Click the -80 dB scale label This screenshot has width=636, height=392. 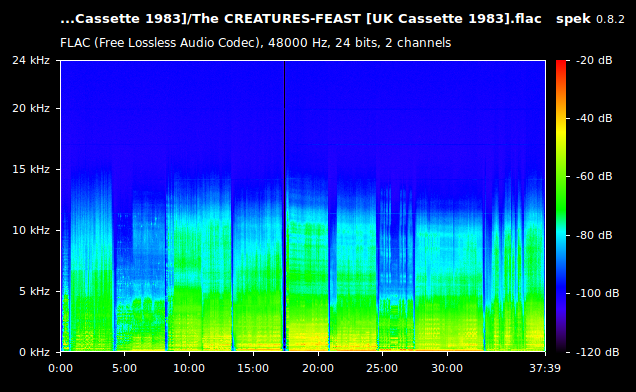point(594,235)
